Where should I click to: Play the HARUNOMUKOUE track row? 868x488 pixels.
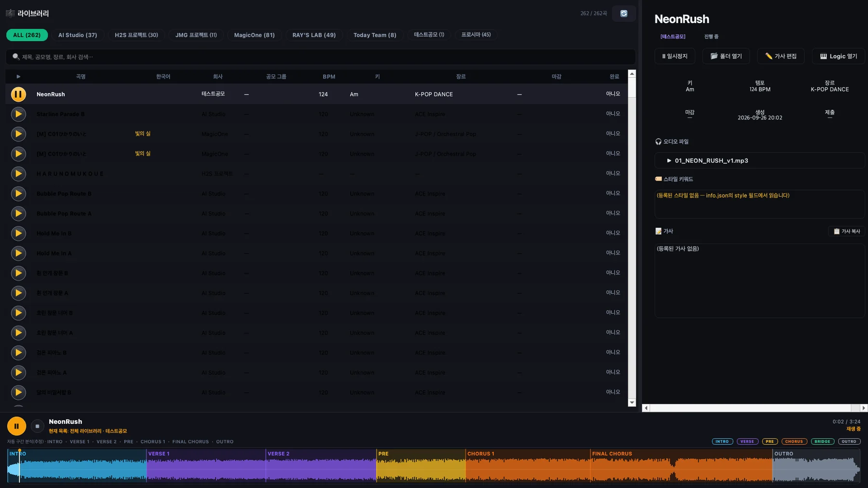tap(18, 174)
